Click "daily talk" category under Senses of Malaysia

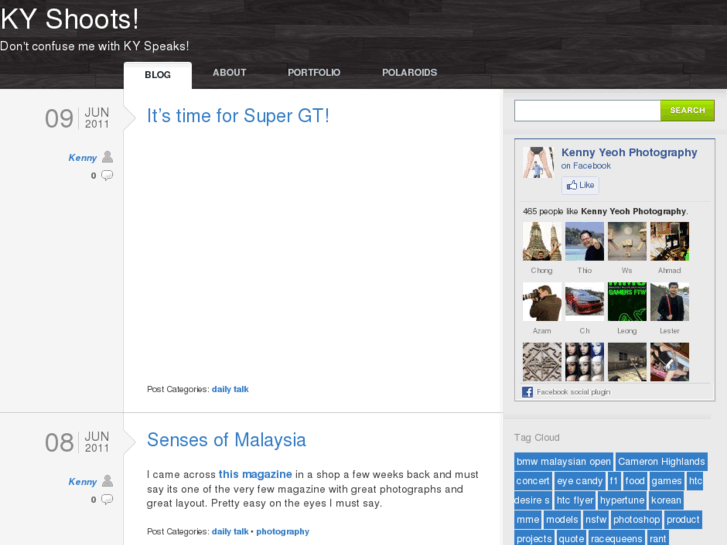click(x=230, y=532)
